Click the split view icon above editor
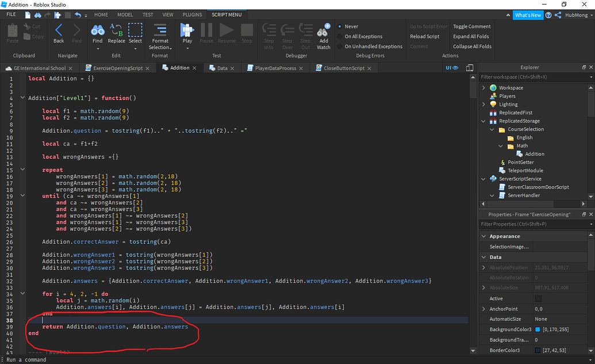This screenshot has height=364, width=595. (470, 68)
